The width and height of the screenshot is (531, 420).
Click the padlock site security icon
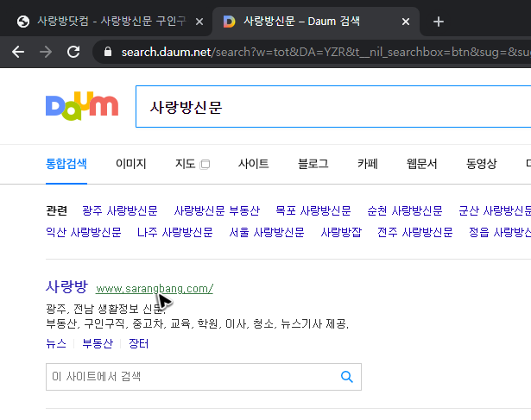point(108,52)
